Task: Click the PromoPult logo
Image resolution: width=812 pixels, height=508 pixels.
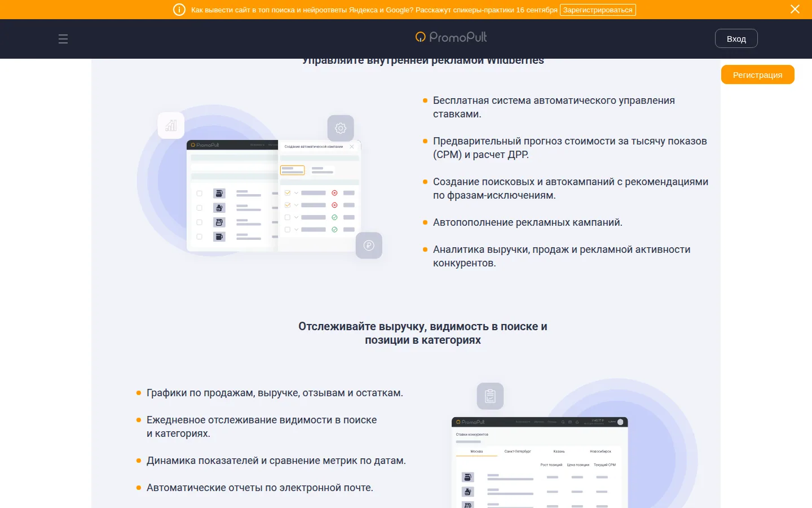Action: [451, 37]
